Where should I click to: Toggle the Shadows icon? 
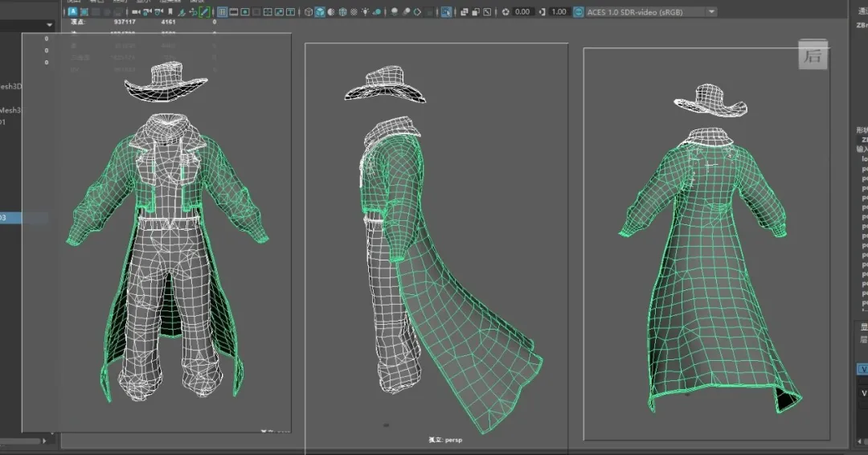coord(376,12)
